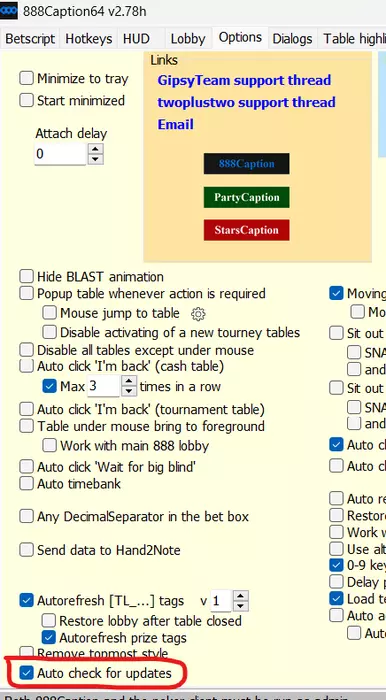Click Autorefresh version input field
The image size is (386, 700).
[x=221, y=601]
